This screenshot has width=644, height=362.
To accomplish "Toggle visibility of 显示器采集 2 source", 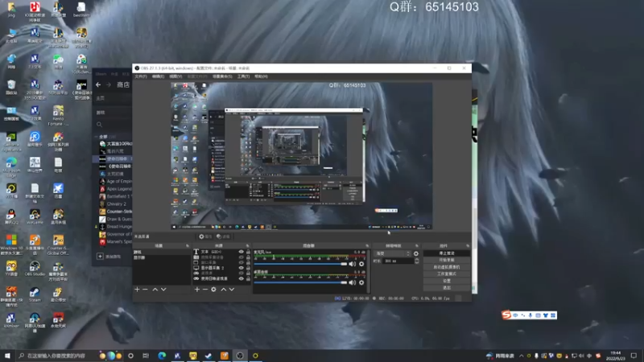I will (241, 268).
